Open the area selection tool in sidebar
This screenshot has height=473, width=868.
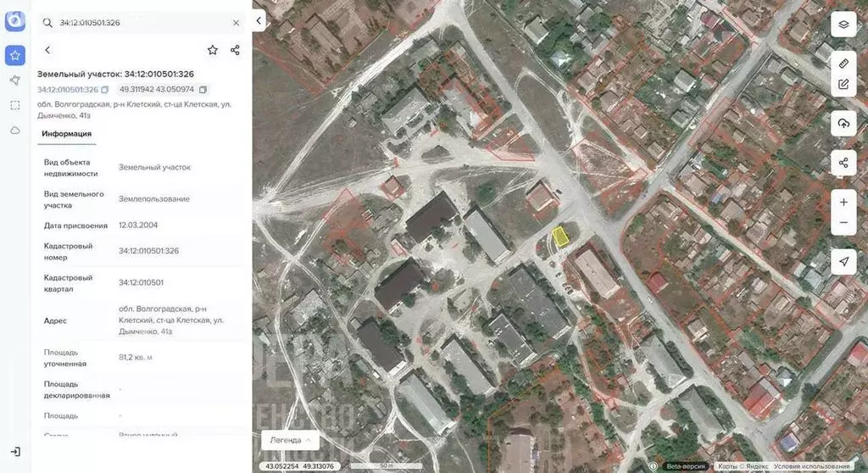click(14, 105)
